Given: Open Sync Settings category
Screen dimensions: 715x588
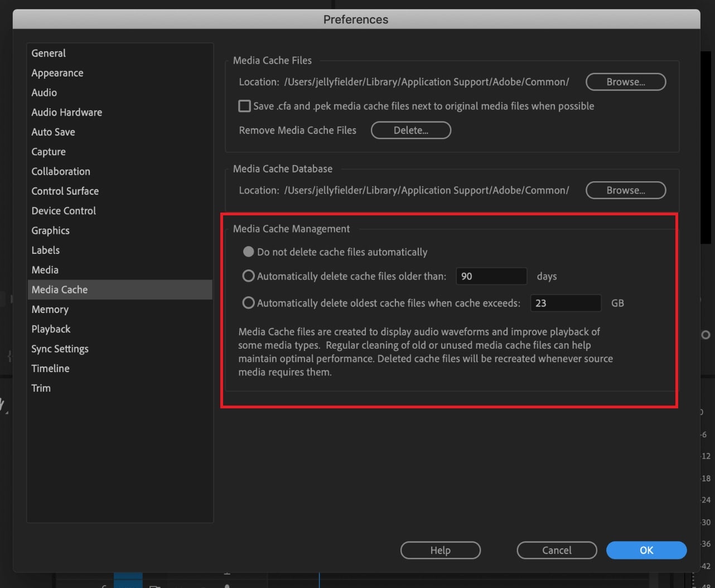Looking at the screenshot, I should [119, 349].
